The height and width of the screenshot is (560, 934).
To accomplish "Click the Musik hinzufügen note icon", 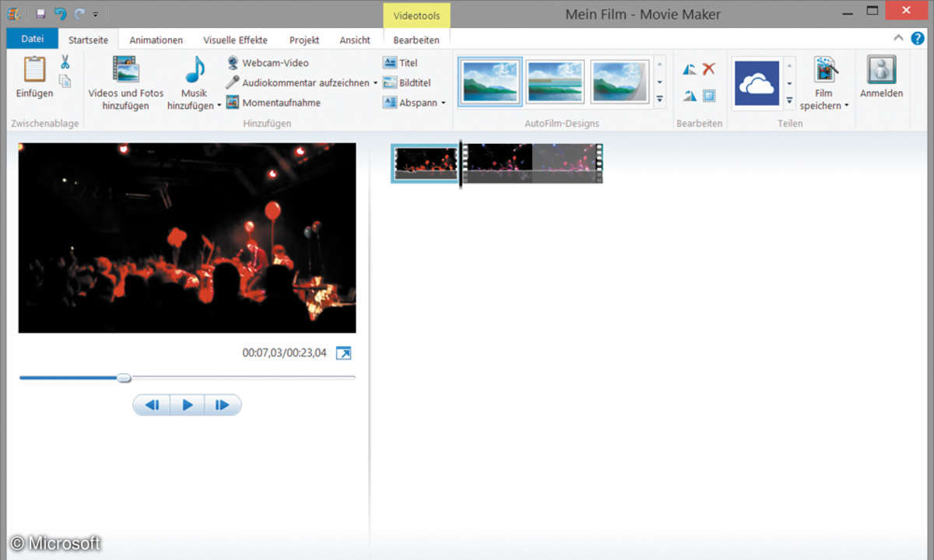I will point(195,70).
